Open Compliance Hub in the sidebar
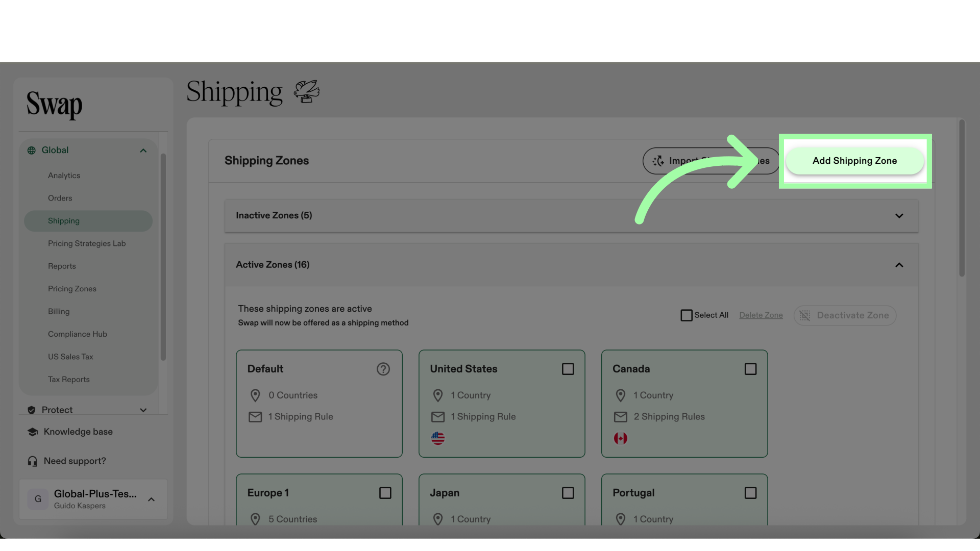This screenshot has height=551, width=980. coord(78,334)
